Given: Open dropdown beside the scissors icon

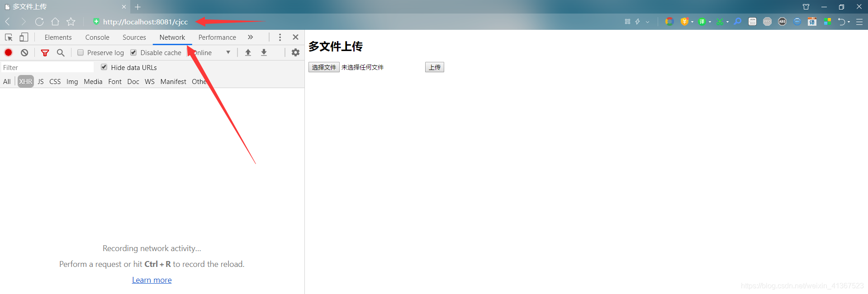Looking at the screenshot, I should [x=727, y=22].
